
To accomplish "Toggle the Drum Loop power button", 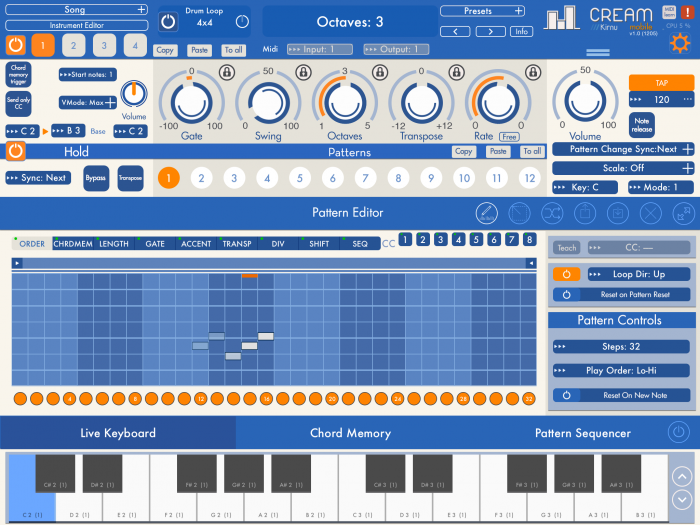I will coord(168,21).
